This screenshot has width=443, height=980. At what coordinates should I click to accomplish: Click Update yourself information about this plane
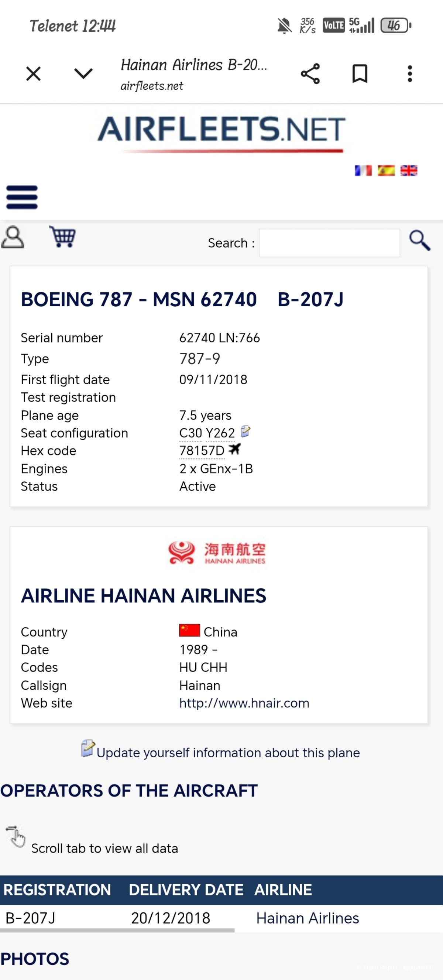(x=228, y=752)
